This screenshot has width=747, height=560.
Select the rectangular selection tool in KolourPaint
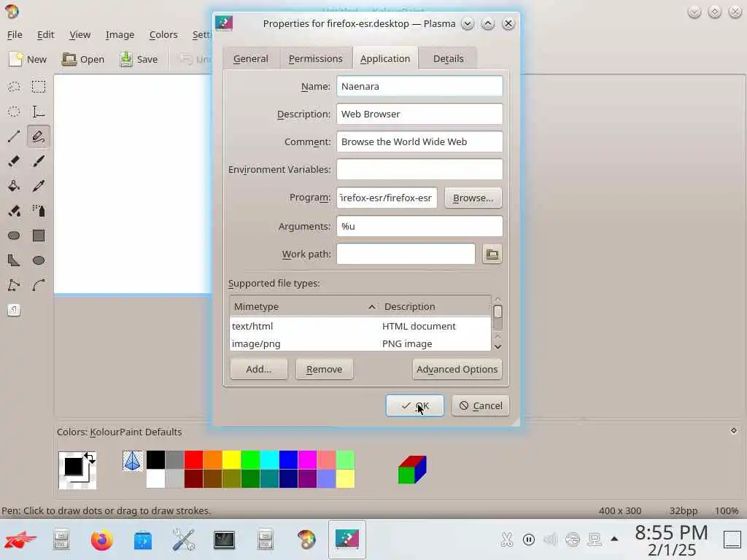click(x=39, y=87)
